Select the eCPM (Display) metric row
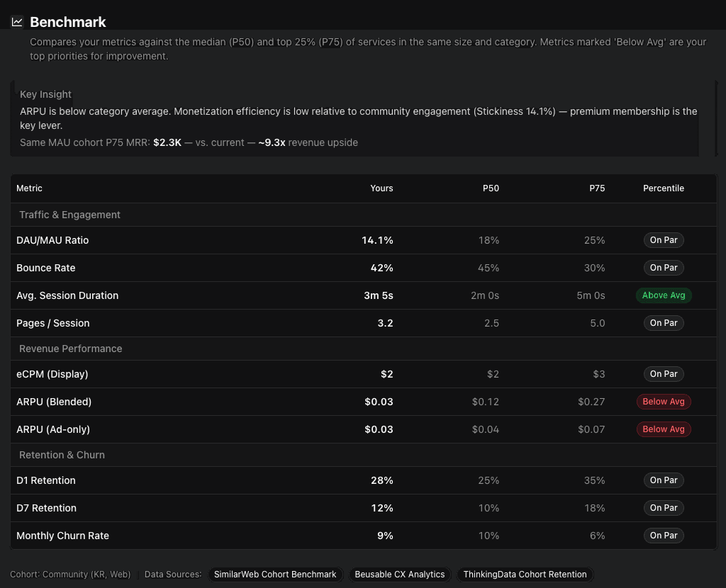This screenshot has width=726, height=588. coord(52,374)
